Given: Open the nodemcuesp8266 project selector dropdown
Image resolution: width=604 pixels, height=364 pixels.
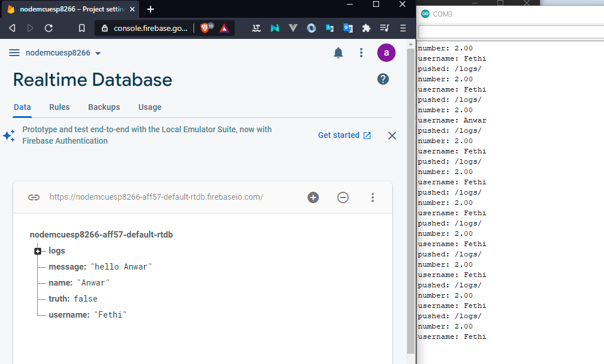Looking at the screenshot, I should tap(63, 53).
